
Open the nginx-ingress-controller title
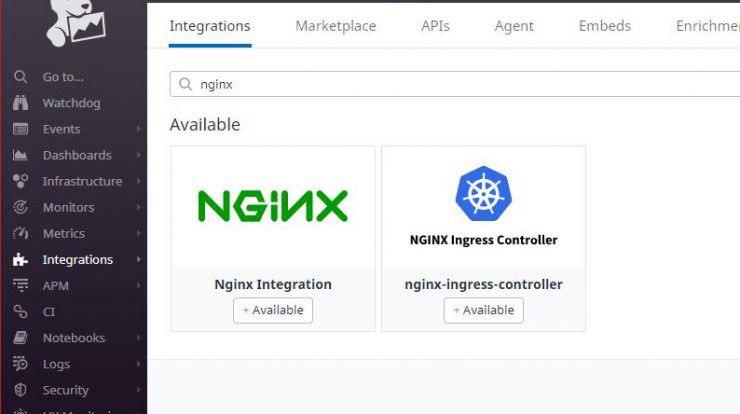[483, 284]
